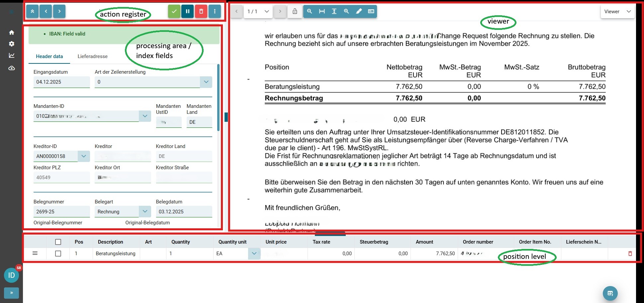The height and width of the screenshot is (303, 644).
Task: Open the three-dot more actions menu
Action: [x=215, y=11]
